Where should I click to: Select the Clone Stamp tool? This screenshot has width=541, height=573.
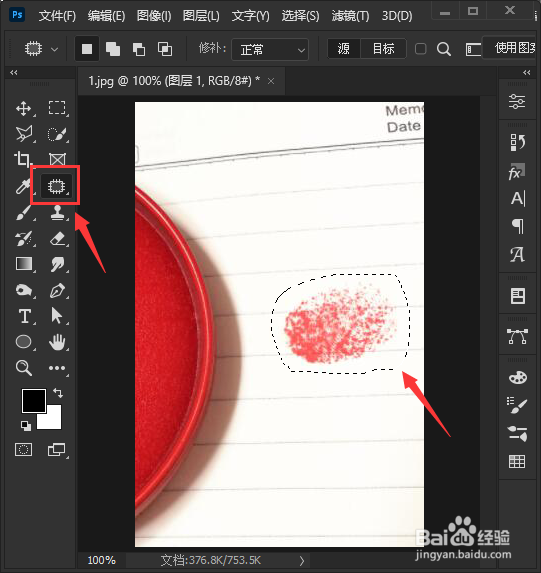57,212
